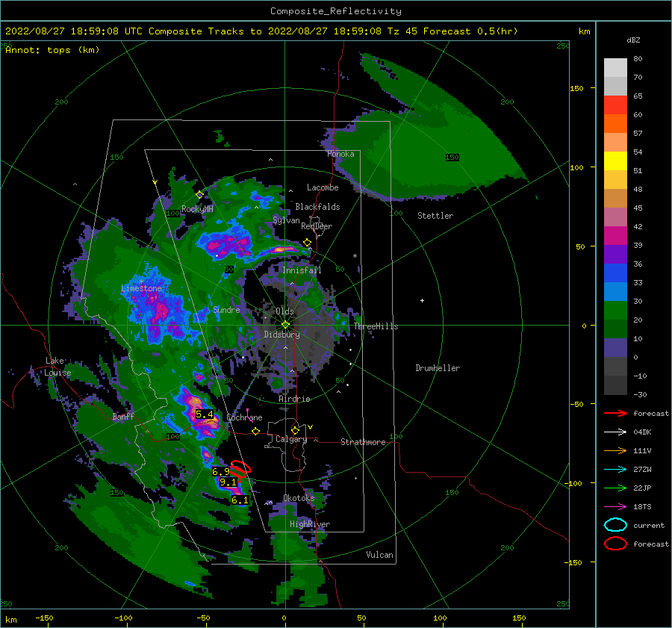
Task: Click the yellow radar-site diamond above Didsbury
Action: (285, 325)
